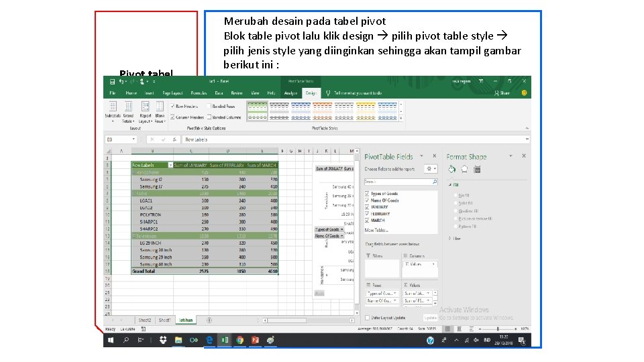
Task: Open File Explorer from the taskbar
Action: click(178, 341)
